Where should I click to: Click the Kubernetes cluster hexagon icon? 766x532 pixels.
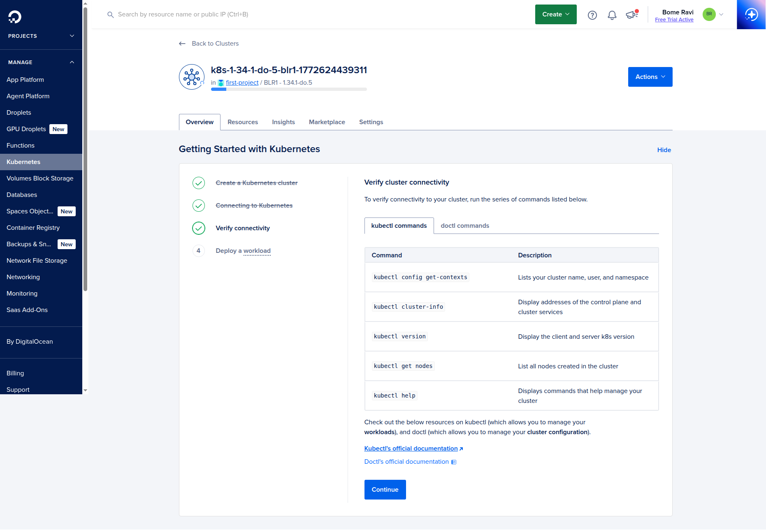(191, 77)
